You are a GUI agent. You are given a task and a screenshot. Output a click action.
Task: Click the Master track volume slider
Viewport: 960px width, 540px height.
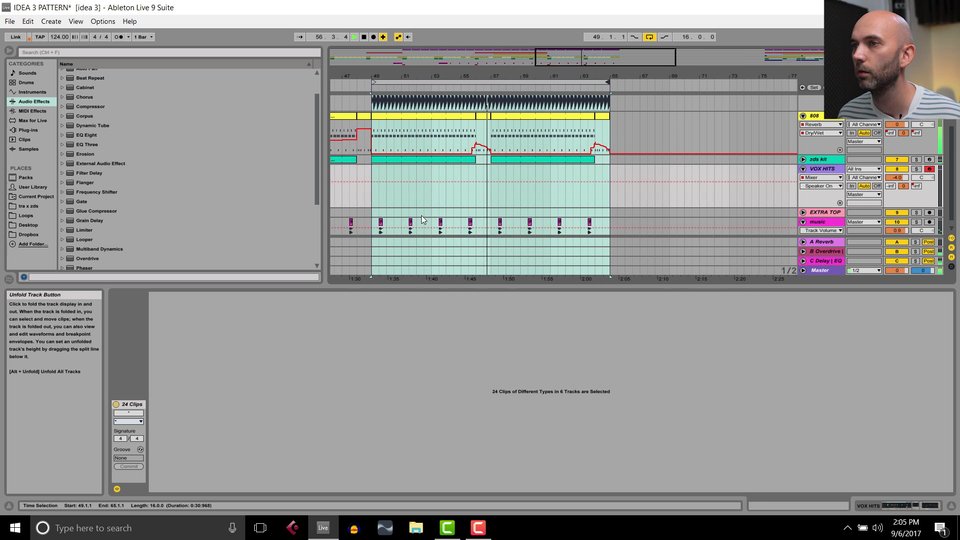coord(897,271)
